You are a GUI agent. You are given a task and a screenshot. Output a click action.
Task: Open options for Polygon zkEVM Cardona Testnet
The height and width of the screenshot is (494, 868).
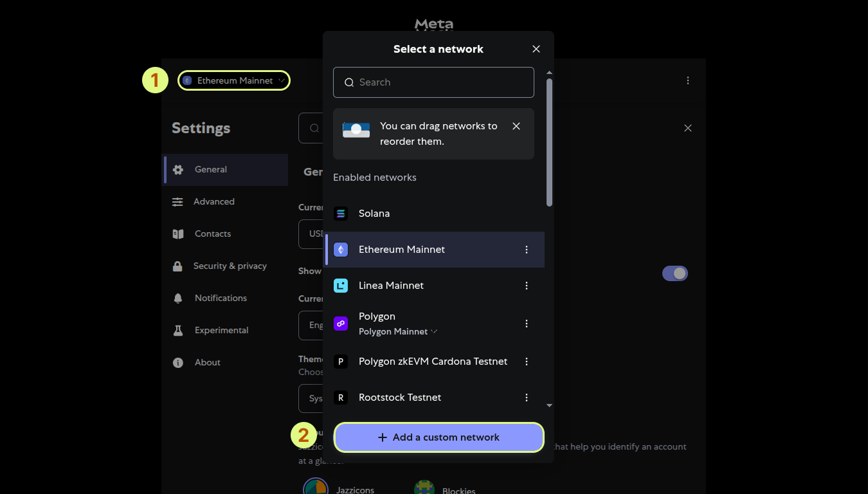click(x=527, y=361)
